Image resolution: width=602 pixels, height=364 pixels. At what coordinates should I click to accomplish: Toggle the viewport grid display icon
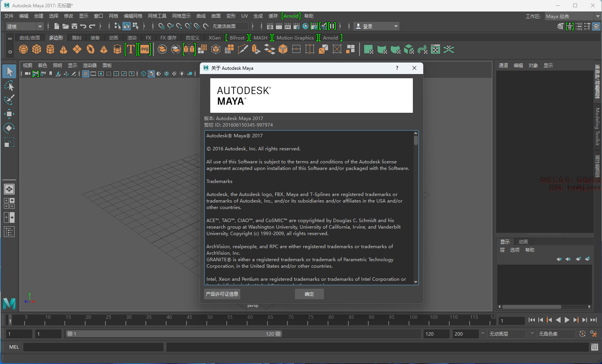[86, 74]
